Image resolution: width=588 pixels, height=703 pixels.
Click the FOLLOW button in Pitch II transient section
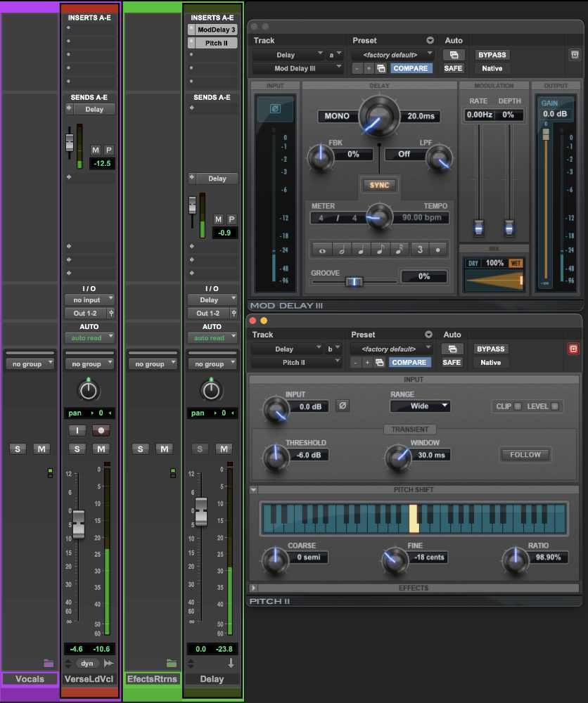pyautogui.click(x=525, y=455)
